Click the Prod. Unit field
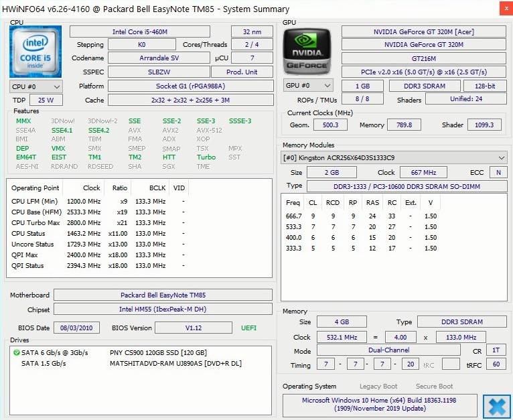 point(242,72)
